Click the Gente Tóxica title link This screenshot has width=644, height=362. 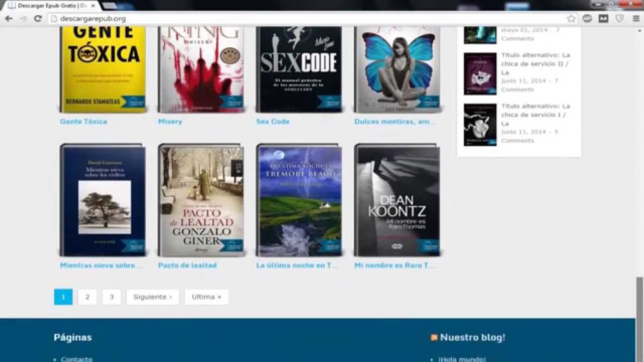click(x=84, y=122)
